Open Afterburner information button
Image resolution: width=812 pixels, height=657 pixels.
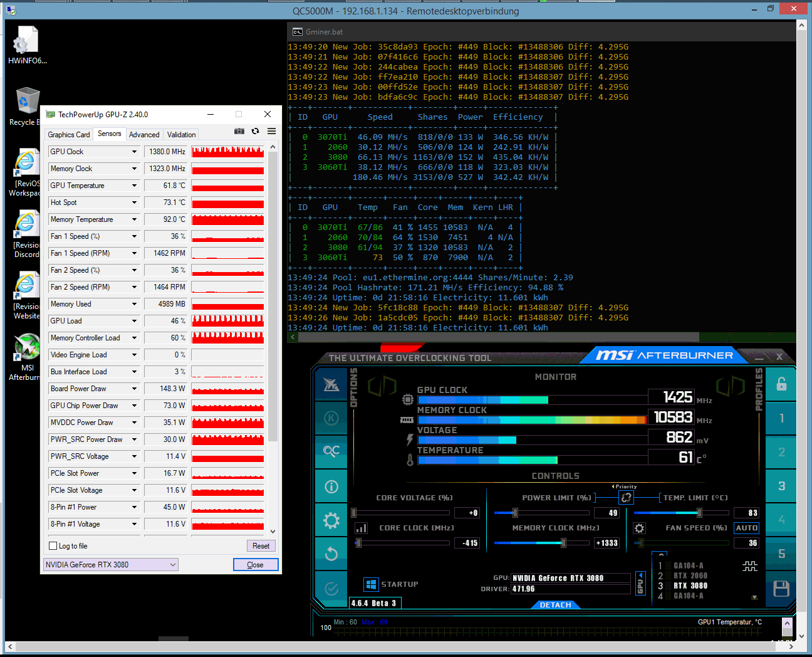tap(331, 486)
